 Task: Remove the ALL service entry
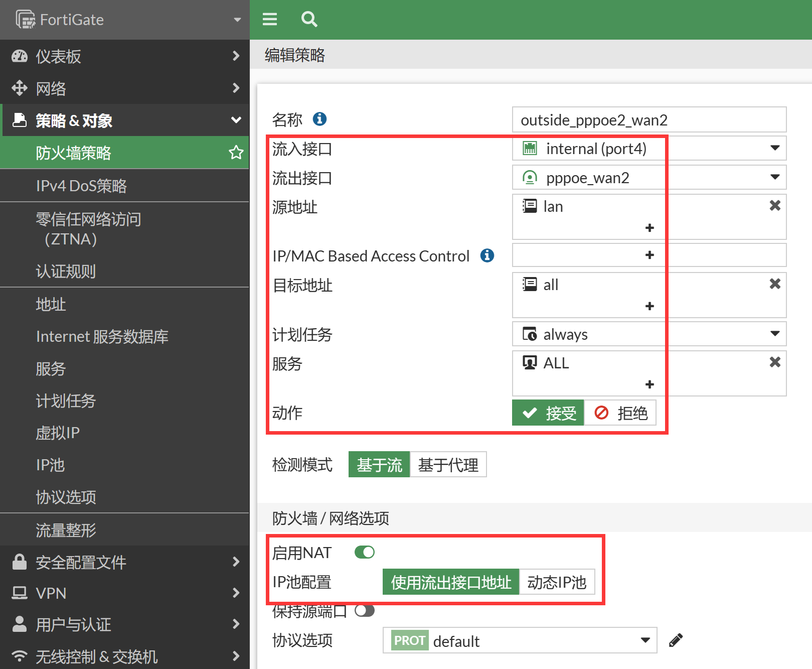[x=774, y=362]
